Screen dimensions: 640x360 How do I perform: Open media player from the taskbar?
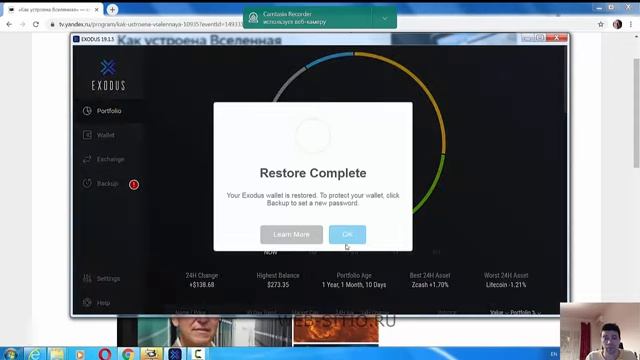(80, 354)
